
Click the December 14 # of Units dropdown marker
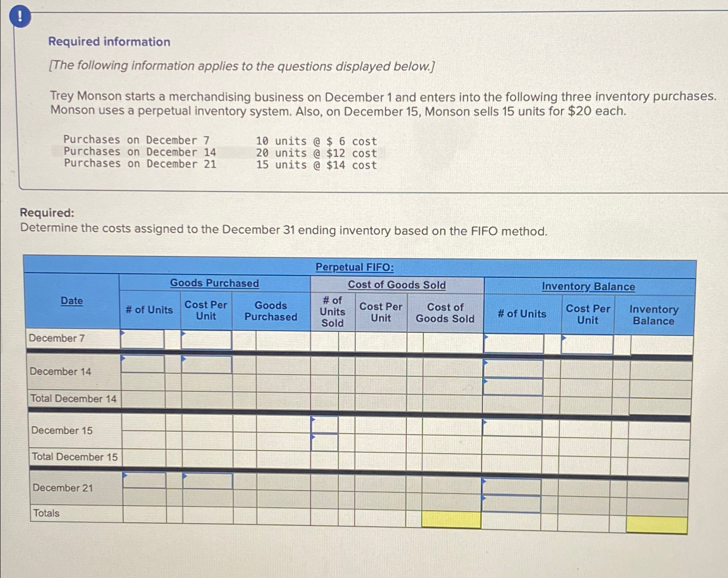point(123,359)
